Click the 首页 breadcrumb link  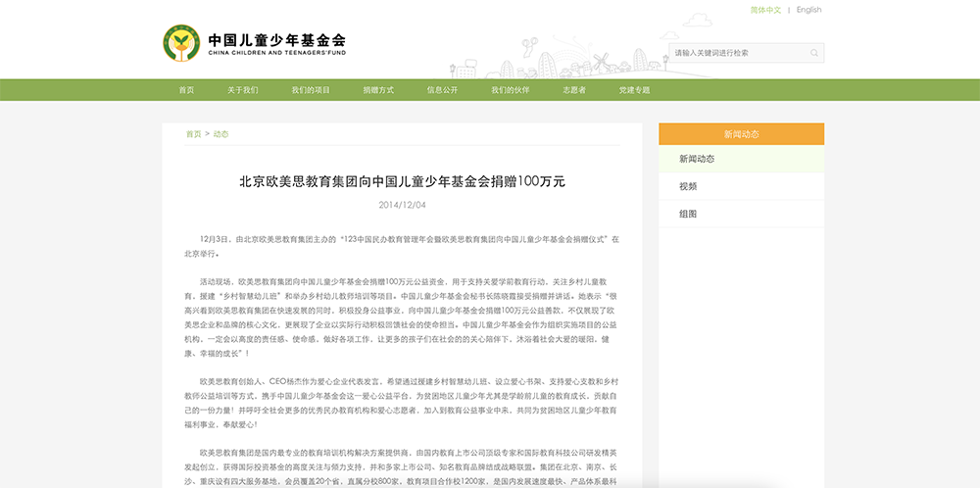pos(194,134)
